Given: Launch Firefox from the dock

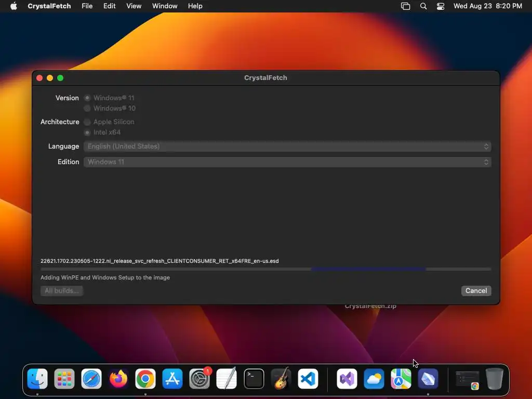Looking at the screenshot, I should [x=118, y=379].
